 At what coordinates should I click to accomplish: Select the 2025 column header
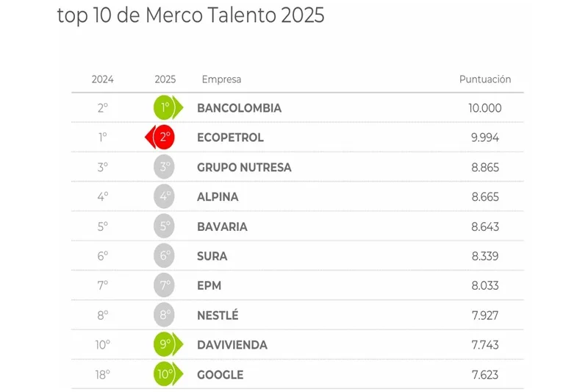pos(165,79)
